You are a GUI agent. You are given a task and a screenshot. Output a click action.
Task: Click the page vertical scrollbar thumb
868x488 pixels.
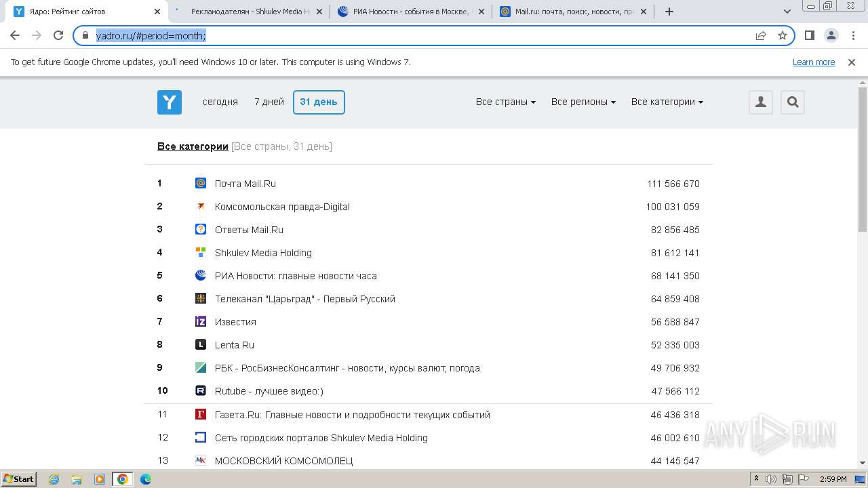[863, 160]
